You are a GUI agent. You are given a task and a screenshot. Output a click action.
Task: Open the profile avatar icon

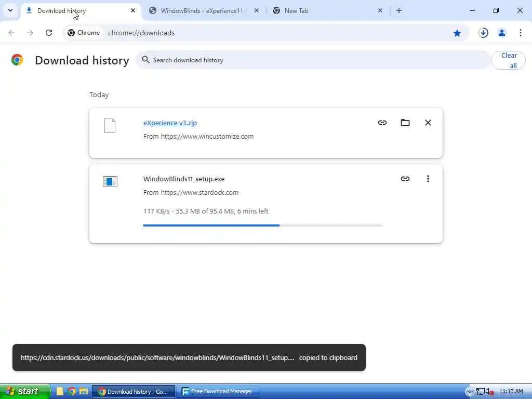coord(502,33)
